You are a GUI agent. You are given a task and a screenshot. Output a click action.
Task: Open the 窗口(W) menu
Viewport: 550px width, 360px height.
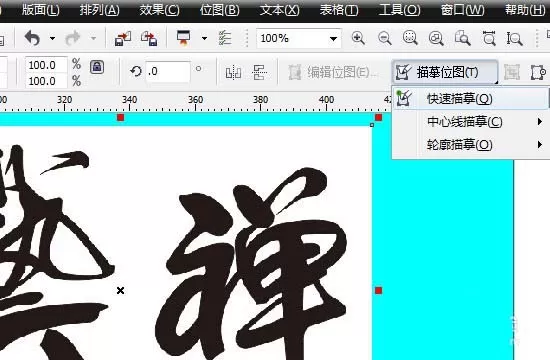(x=462, y=10)
